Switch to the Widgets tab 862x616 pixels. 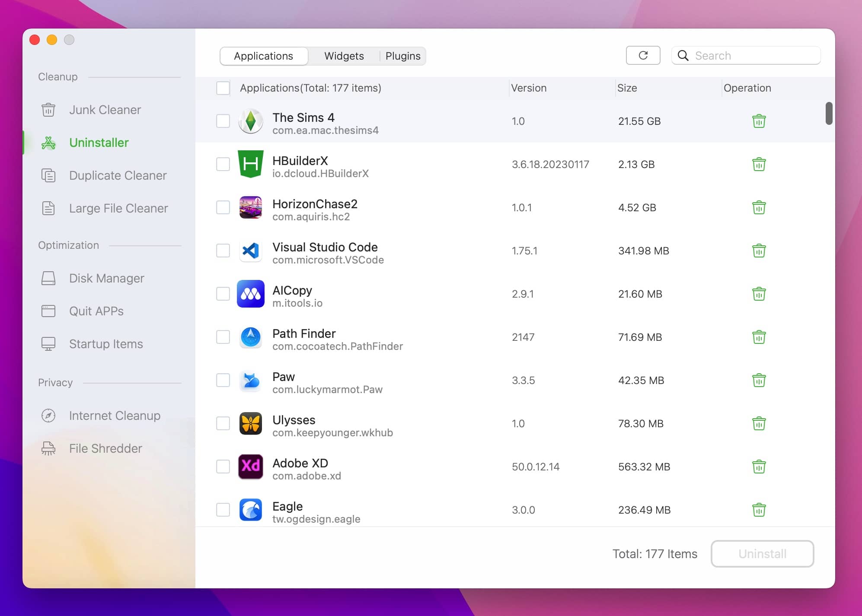pyautogui.click(x=344, y=56)
